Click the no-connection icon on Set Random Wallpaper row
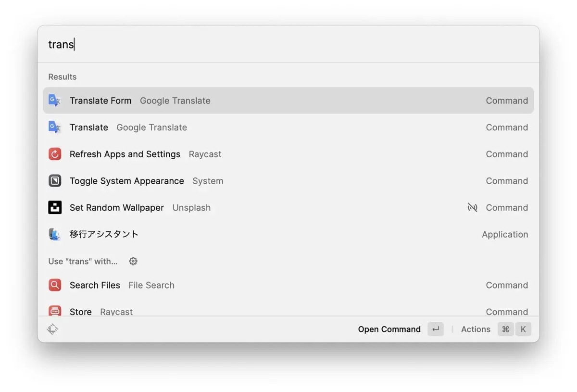 point(472,208)
